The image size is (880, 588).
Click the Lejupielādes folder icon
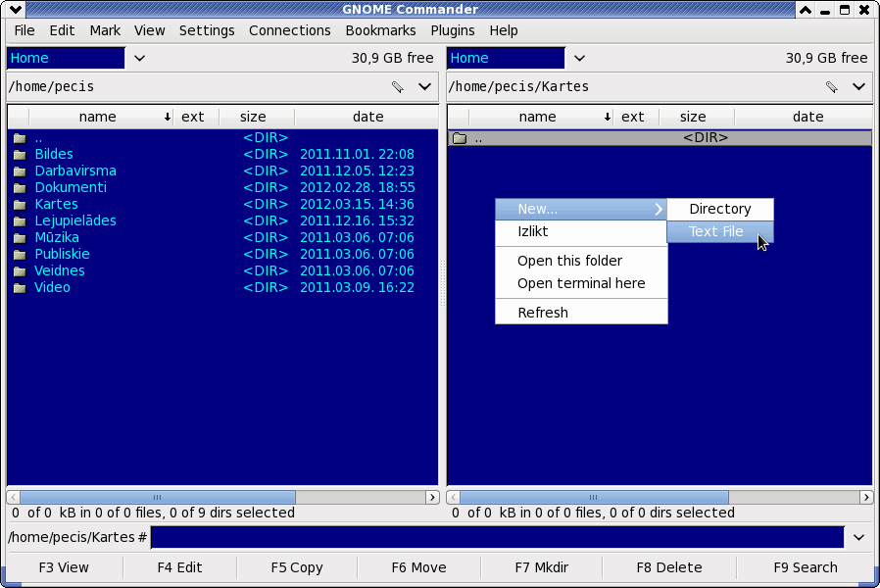point(20,221)
